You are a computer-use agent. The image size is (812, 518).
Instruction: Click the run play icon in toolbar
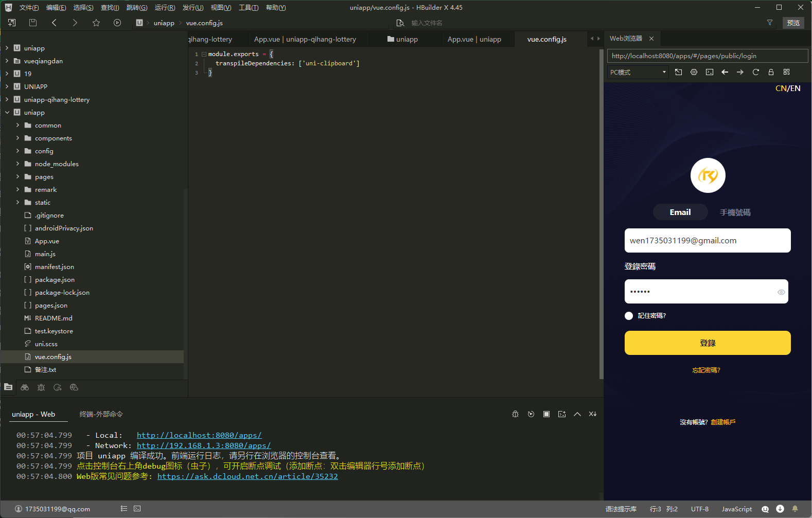point(117,23)
